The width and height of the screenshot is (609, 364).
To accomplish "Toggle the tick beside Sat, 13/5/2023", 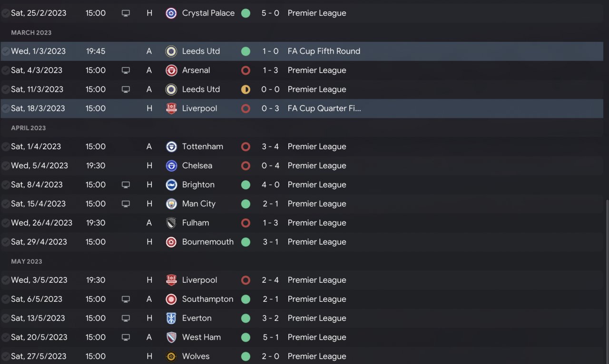I will pos(6,318).
